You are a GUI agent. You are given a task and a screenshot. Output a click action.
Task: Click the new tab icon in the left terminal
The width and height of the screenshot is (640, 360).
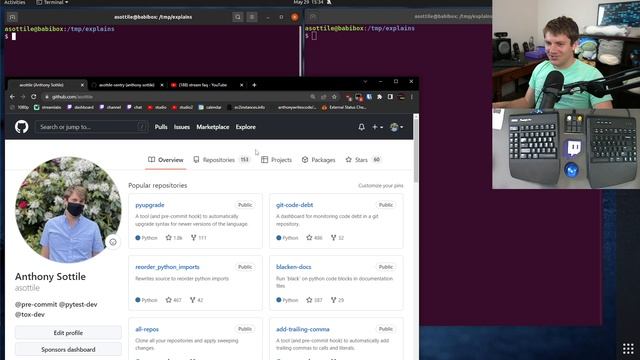(x=12, y=17)
